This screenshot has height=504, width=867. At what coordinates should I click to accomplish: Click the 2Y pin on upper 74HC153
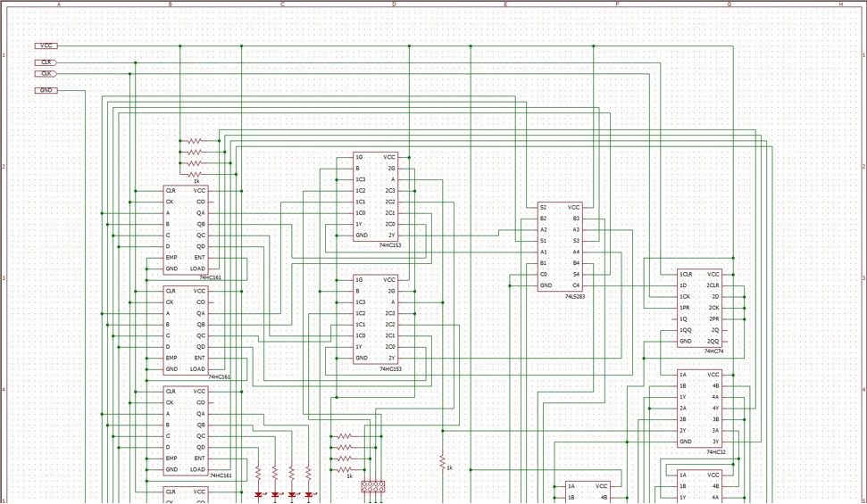pos(391,235)
